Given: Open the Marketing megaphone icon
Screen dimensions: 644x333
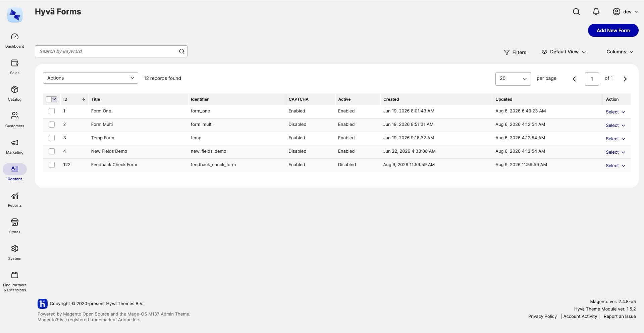Looking at the screenshot, I should tap(15, 143).
